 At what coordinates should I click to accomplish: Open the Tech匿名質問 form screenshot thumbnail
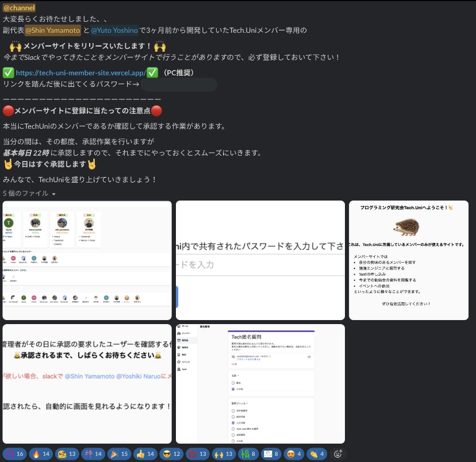(260, 384)
